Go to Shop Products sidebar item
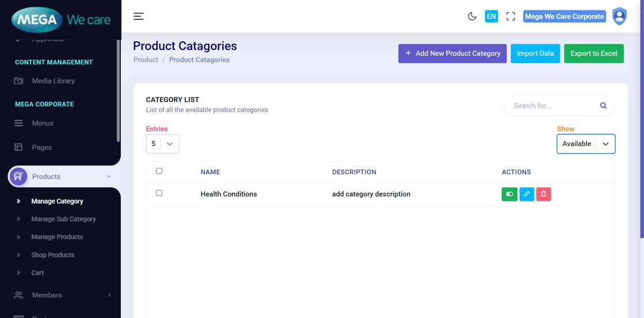644x318 pixels. click(53, 255)
